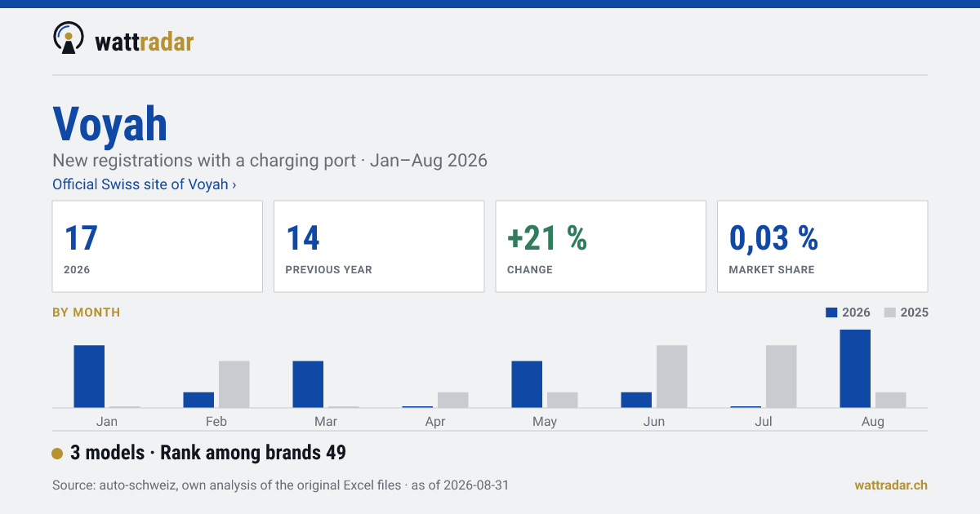The height and width of the screenshot is (514, 980).
Task: Click the Aug axis label
Action: (873, 422)
